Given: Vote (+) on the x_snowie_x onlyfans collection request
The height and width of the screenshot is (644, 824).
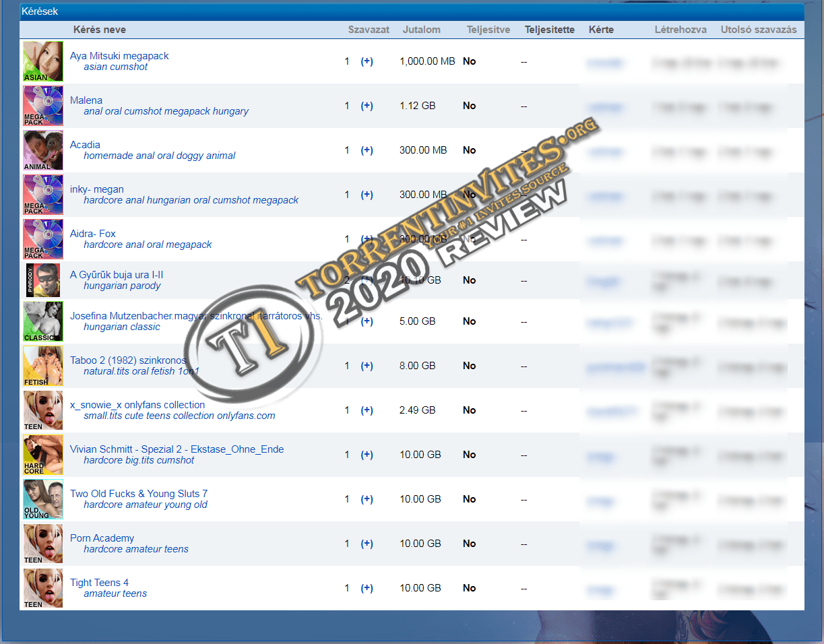Looking at the screenshot, I should (x=367, y=410).
